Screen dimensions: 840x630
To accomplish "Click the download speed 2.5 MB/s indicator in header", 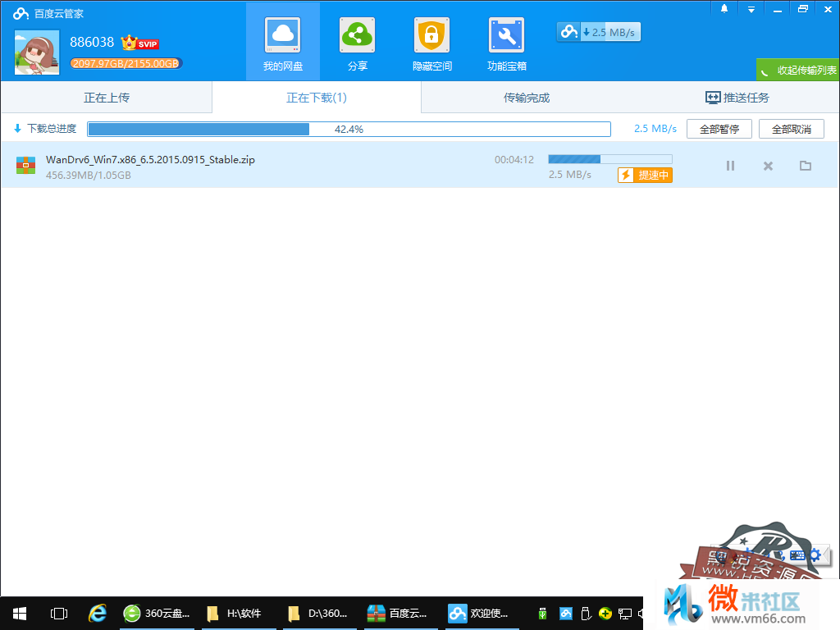I will [x=598, y=32].
